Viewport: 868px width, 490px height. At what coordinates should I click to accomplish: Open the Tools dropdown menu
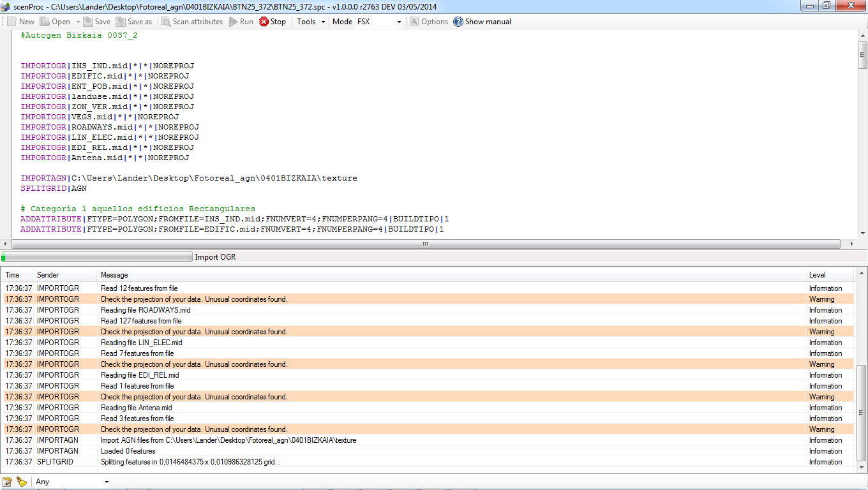click(x=310, y=22)
